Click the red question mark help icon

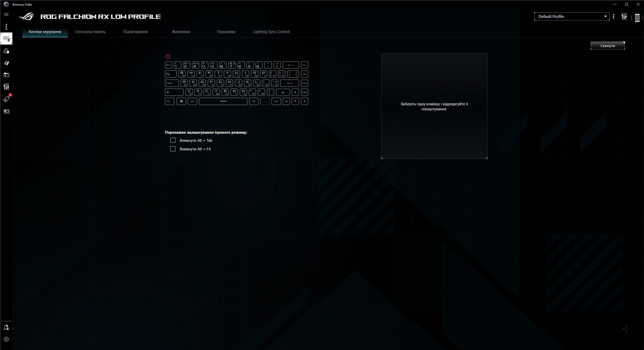tap(168, 57)
